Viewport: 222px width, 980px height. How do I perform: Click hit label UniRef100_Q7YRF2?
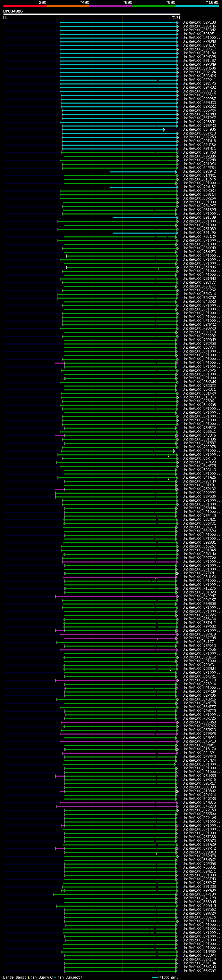point(199,848)
